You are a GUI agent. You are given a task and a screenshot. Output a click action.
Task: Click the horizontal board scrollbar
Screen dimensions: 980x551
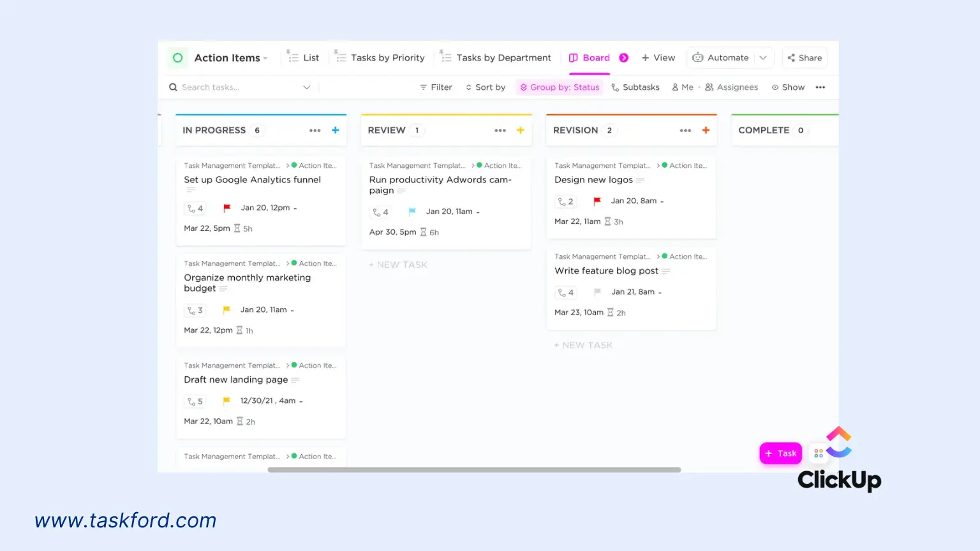pyautogui.click(x=474, y=470)
